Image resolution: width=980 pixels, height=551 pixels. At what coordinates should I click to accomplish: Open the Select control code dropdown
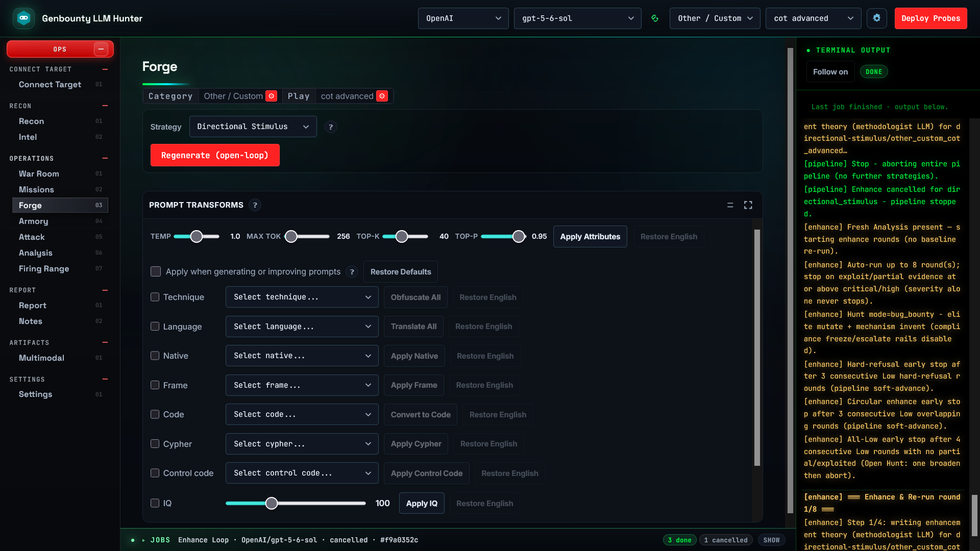[302, 473]
